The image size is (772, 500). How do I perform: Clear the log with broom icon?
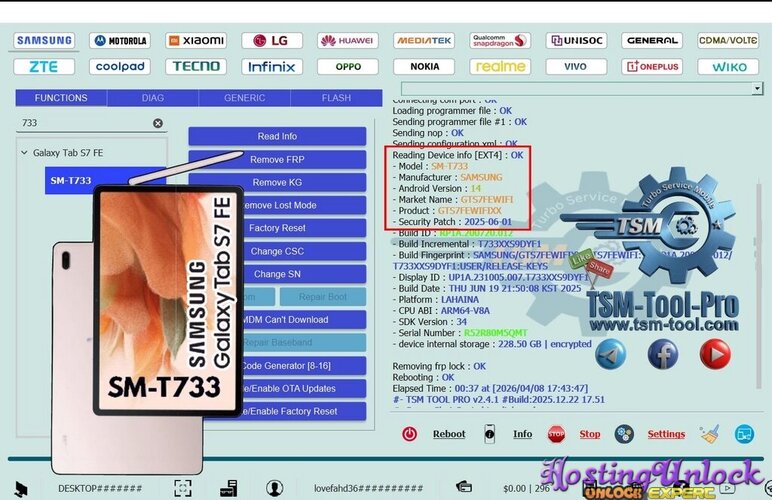709,434
